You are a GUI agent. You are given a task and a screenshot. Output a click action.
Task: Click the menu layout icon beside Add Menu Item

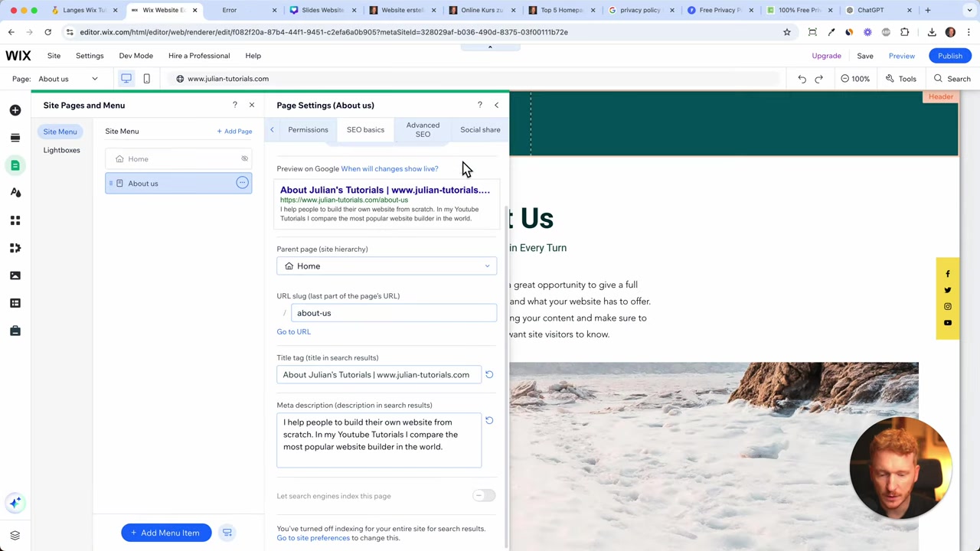(x=227, y=533)
